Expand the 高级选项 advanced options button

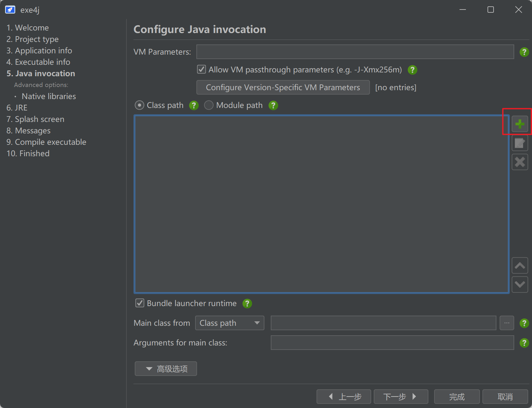(166, 369)
